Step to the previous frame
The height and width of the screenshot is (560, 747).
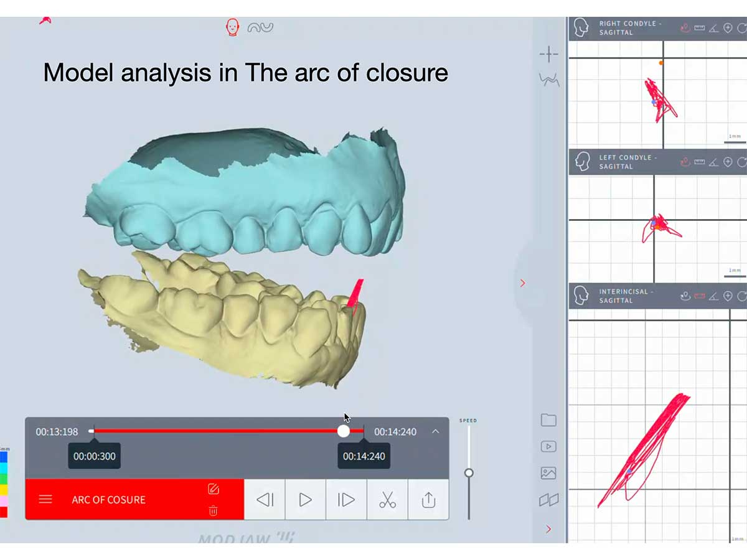[x=265, y=500]
